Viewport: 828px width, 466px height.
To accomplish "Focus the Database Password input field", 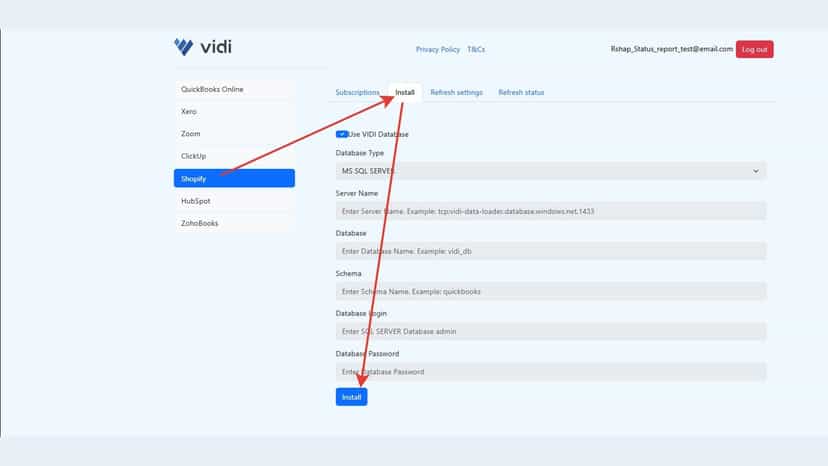I will coord(551,372).
